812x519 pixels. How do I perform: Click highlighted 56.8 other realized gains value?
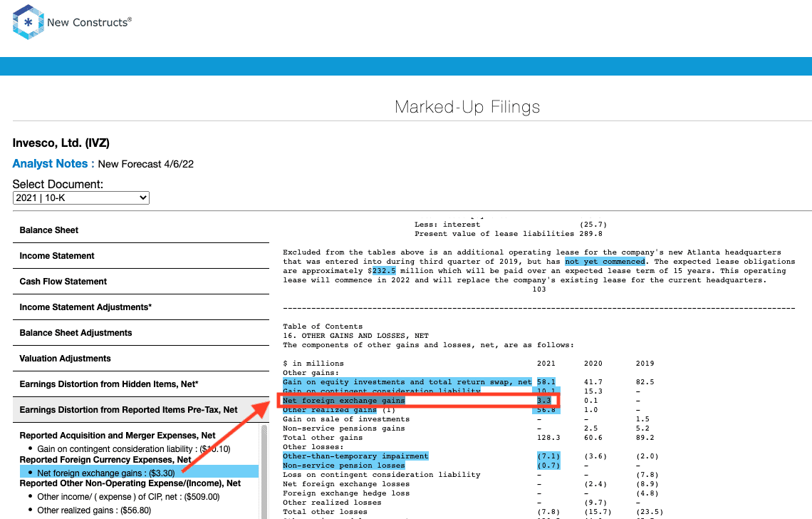click(546, 410)
